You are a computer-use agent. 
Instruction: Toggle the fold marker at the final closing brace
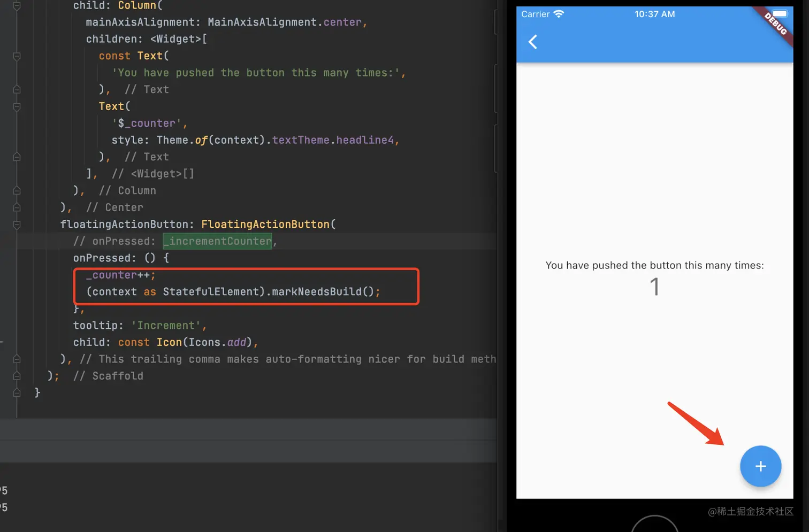(x=17, y=393)
